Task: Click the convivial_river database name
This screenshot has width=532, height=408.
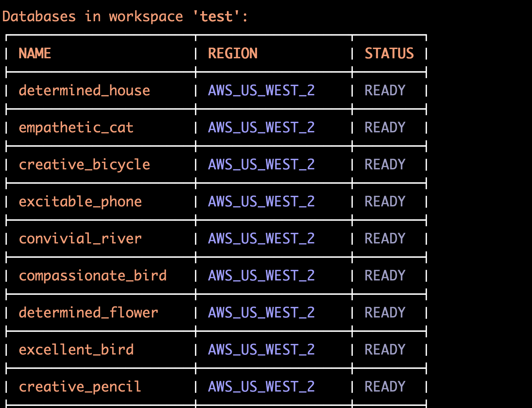Action: click(80, 239)
